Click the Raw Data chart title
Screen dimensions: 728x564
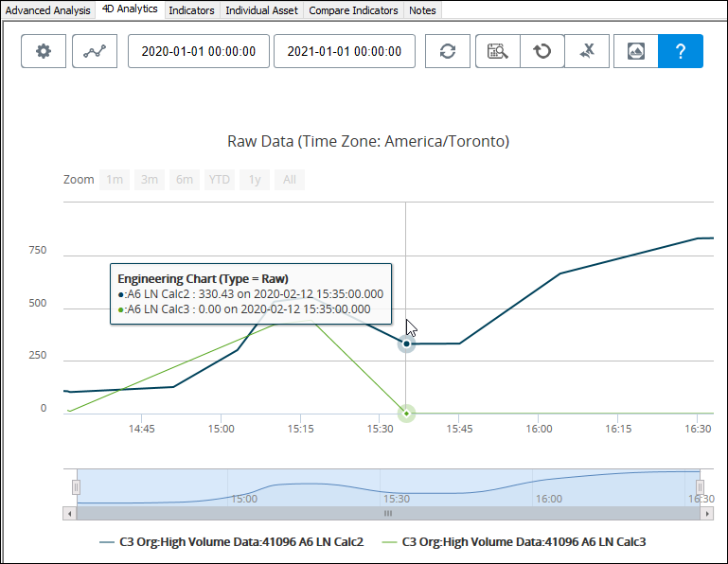[x=368, y=141]
